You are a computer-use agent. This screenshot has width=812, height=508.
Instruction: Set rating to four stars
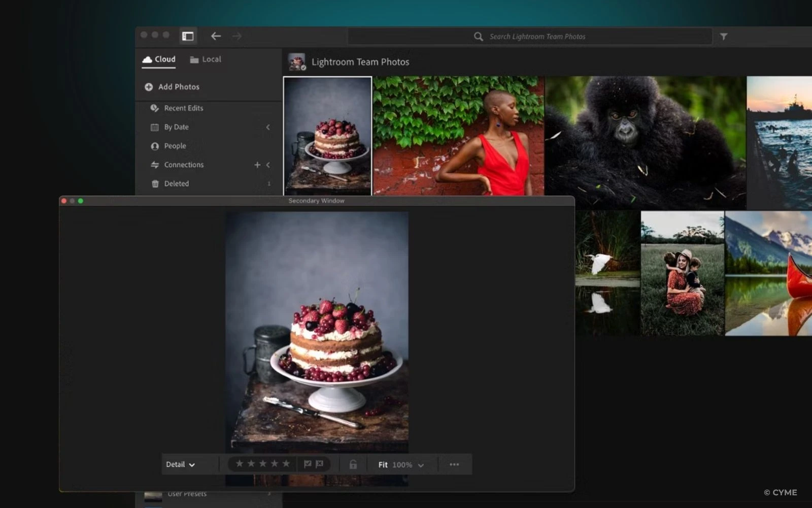[275, 463]
